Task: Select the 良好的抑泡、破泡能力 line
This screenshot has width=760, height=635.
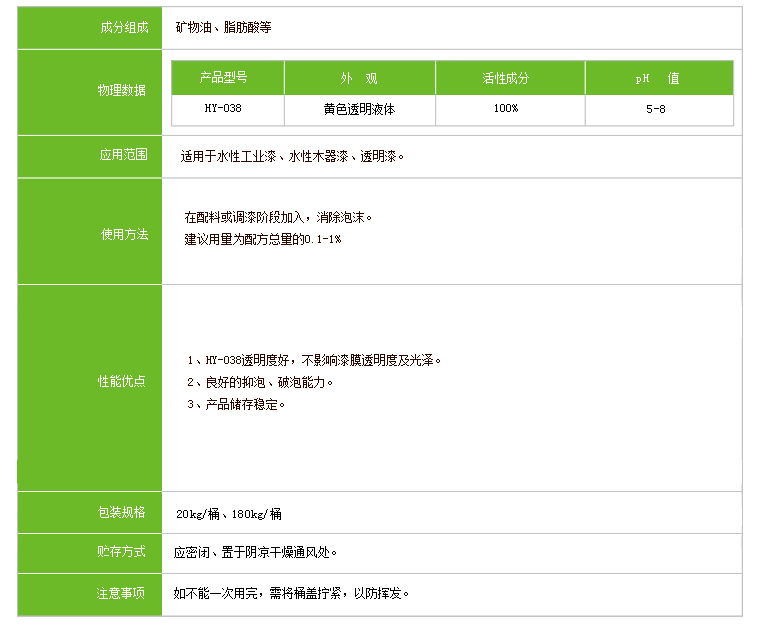Action: [x=260, y=382]
